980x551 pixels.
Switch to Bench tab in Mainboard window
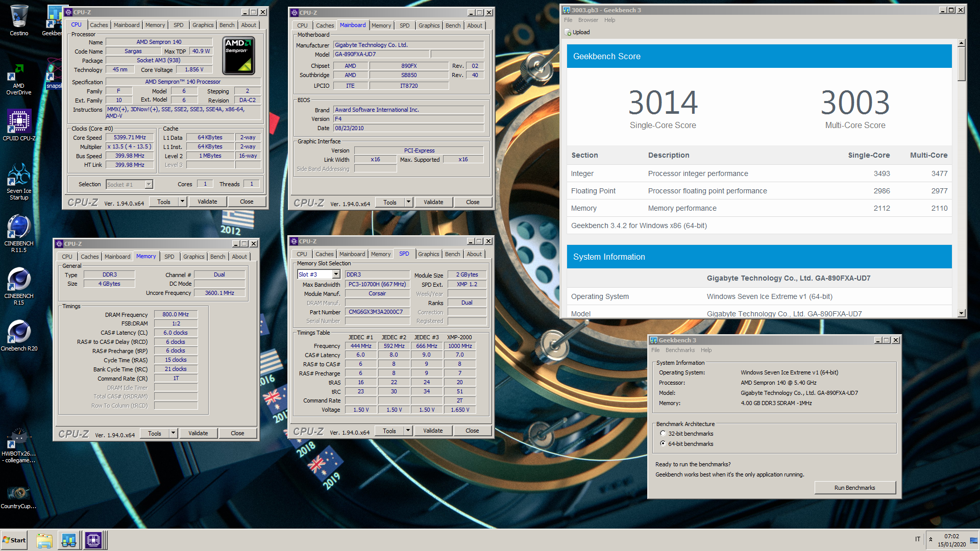[x=453, y=26]
